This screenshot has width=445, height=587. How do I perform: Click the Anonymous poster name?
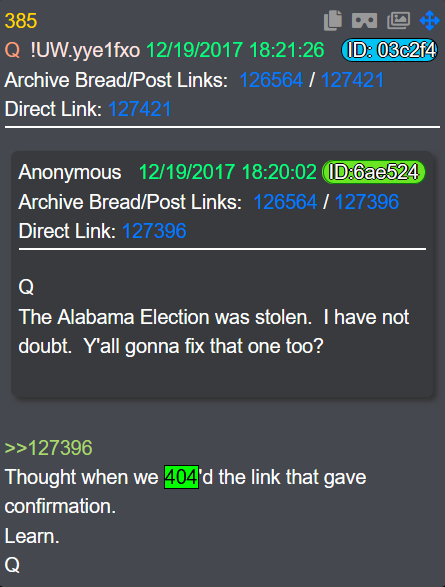pos(70,172)
